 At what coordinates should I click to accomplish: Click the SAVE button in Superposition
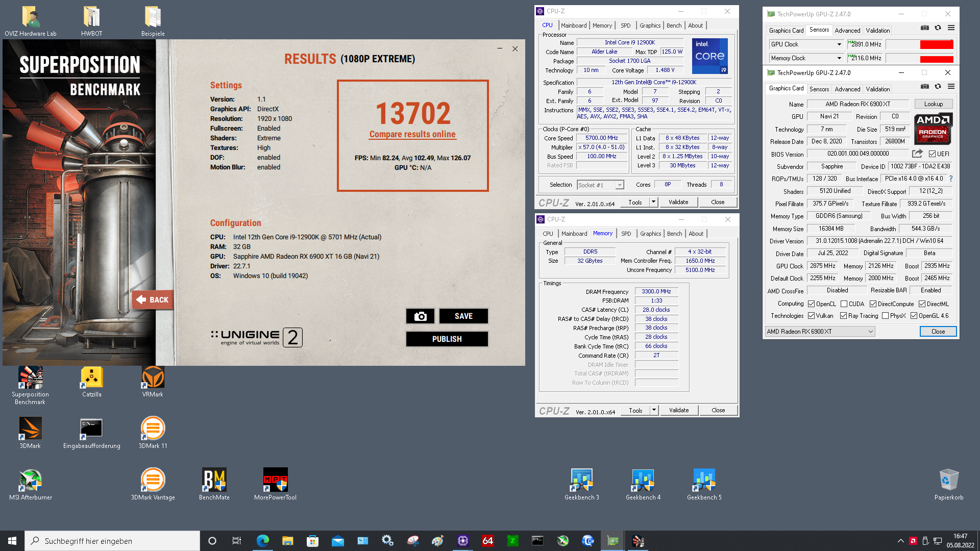point(463,316)
